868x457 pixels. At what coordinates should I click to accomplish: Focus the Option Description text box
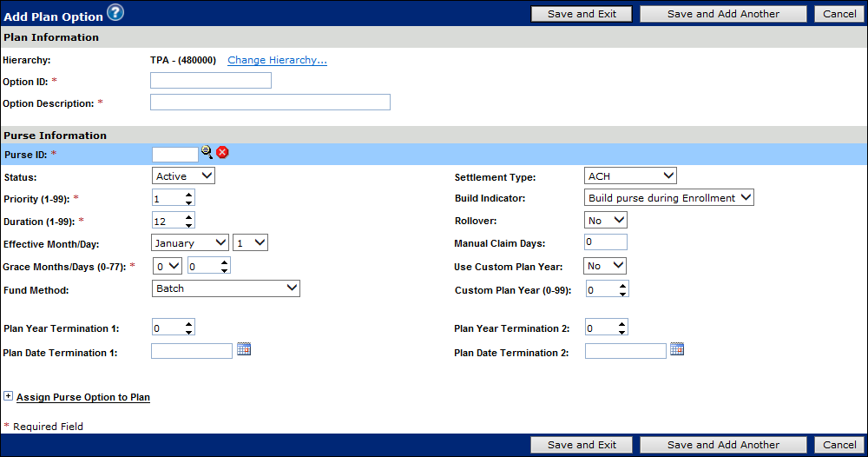pyautogui.click(x=270, y=103)
